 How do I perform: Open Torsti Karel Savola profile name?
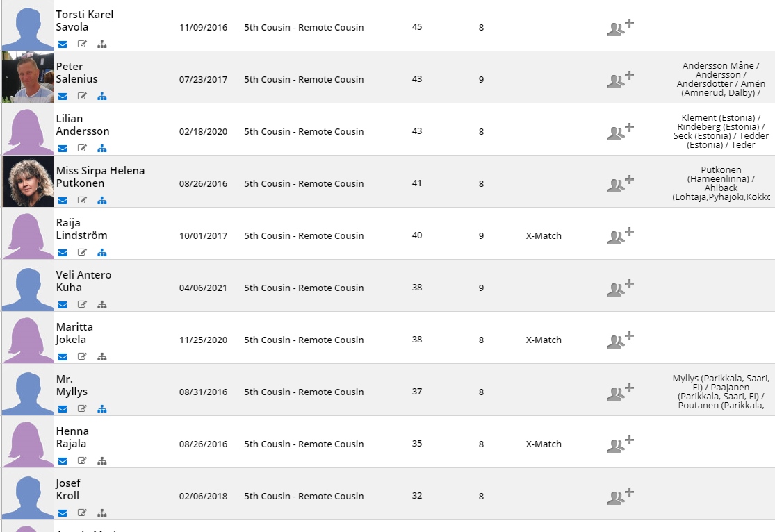85,21
